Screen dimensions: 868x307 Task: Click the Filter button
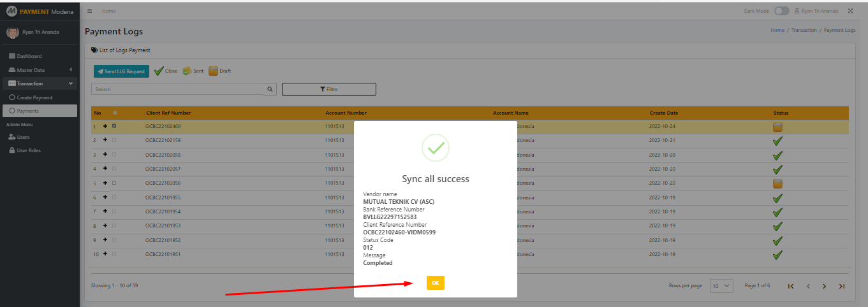[x=328, y=90]
